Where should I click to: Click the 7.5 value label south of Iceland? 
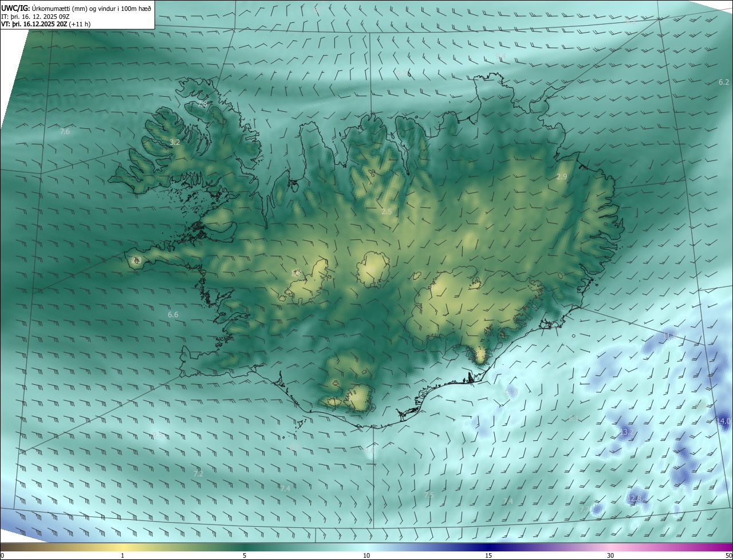tap(428, 495)
